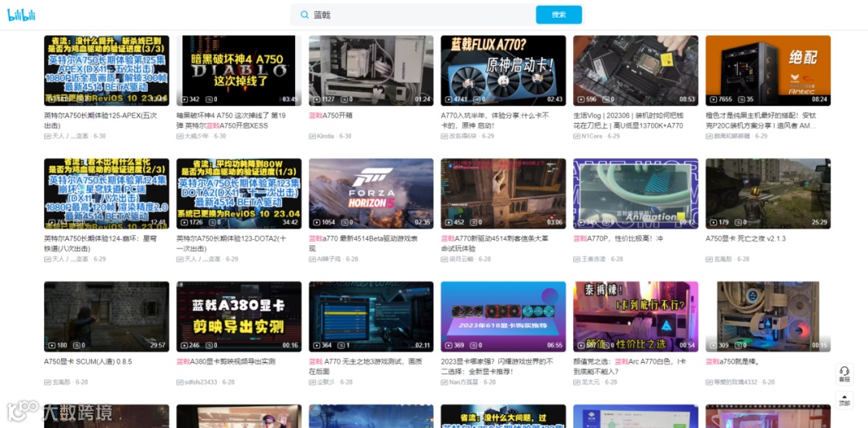Image resolution: width=868 pixels, height=428 pixels.
Task: Open the 蓝戟FLUX A770 原神启动卡 thumbnail
Action: (503, 71)
